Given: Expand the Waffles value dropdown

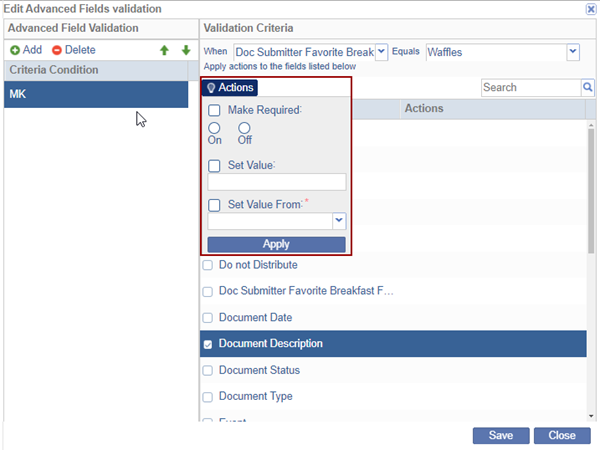Looking at the screenshot, I should coord(573,52).
